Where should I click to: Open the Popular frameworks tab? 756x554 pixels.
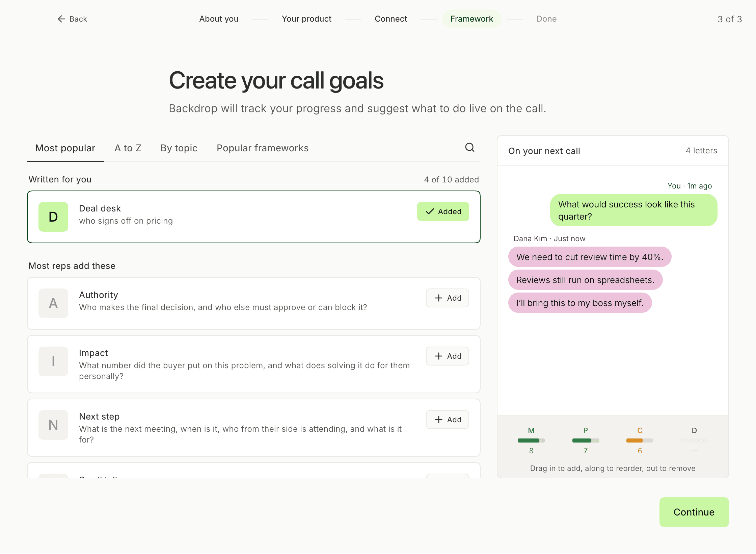point(263,148)
